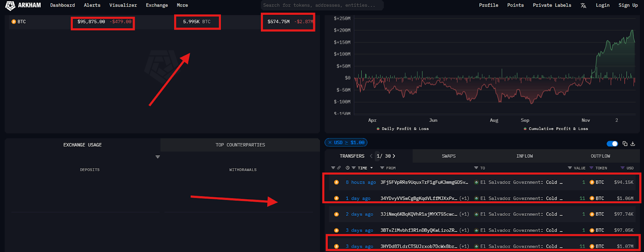Click bitcoin icon of 2 days ago transfer
Viewport: 644px width, 252px height.
336,215
